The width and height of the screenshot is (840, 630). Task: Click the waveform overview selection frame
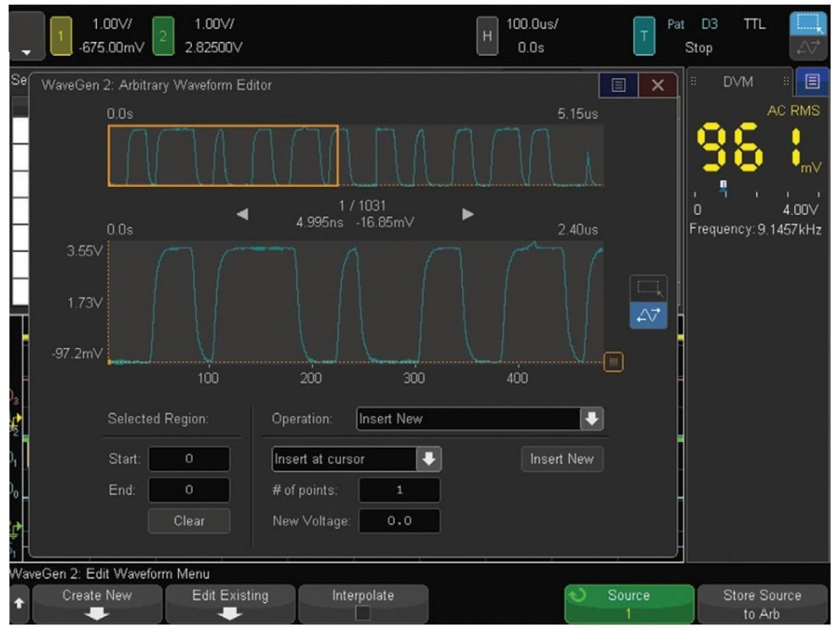(223, 156)
